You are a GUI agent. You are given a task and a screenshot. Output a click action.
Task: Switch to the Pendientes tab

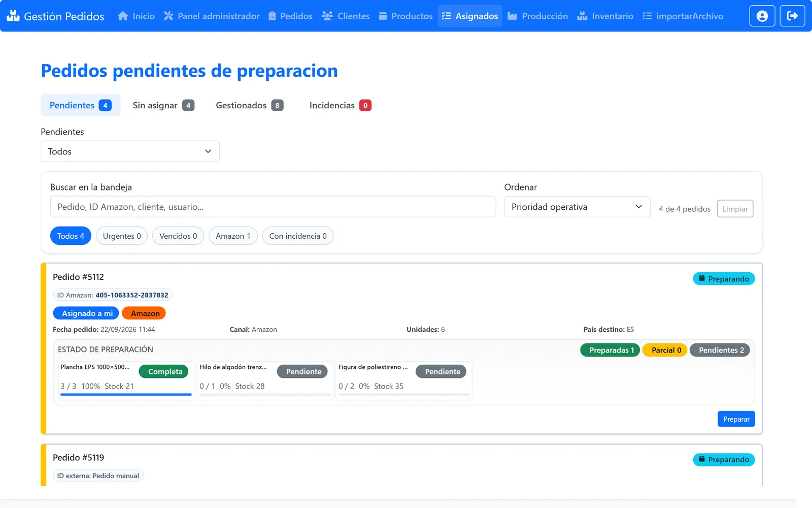coord(80,105)
